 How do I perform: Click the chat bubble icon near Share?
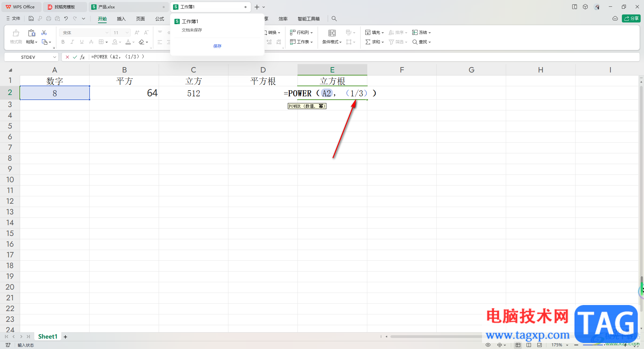(615, 18)
